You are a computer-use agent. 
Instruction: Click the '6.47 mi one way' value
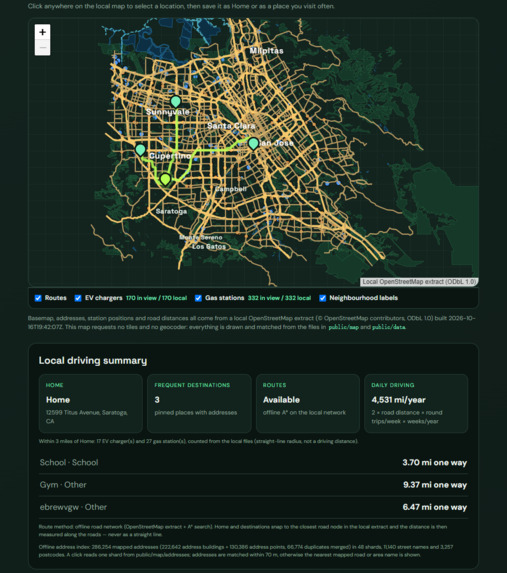(x=435, y=507)
